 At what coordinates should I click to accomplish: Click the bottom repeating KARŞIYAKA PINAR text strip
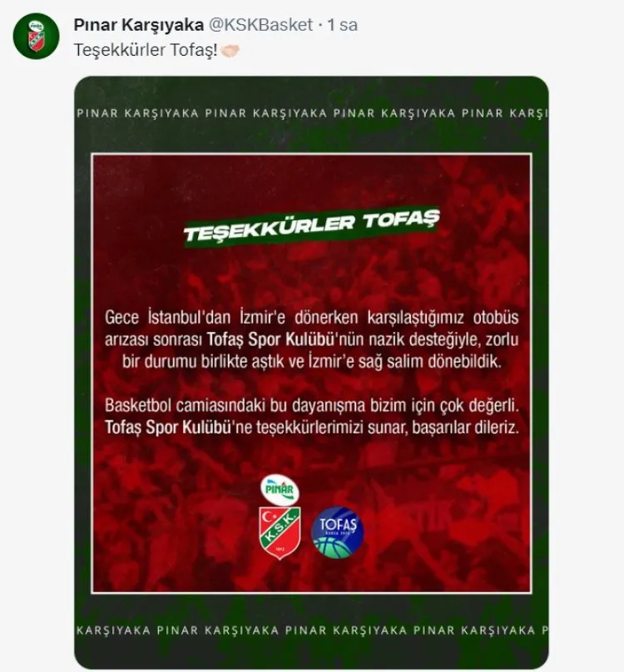[x=312, y=630]
